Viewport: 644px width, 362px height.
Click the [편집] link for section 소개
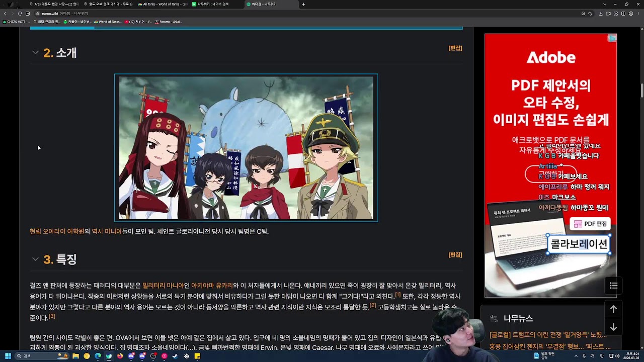point(455,48)
